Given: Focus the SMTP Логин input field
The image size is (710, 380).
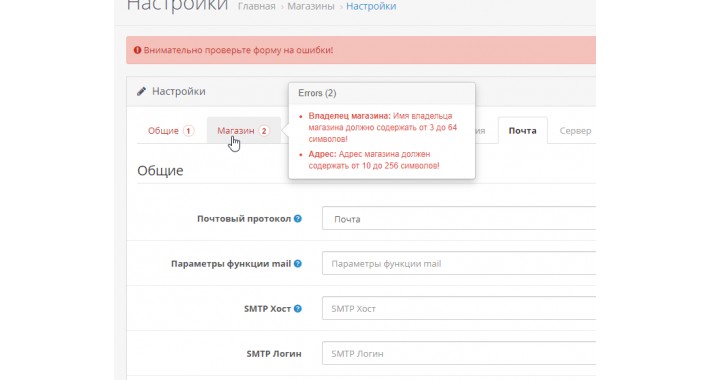Looking at the screenshot, I should (x=459, y=353).
